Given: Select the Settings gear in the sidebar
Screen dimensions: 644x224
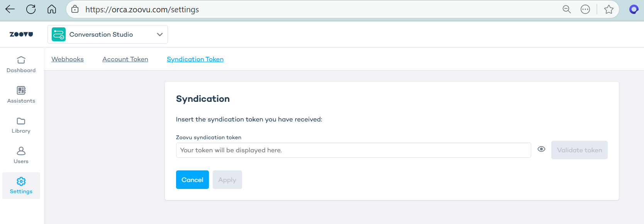Looking at the screenshot, I should 21,185.
